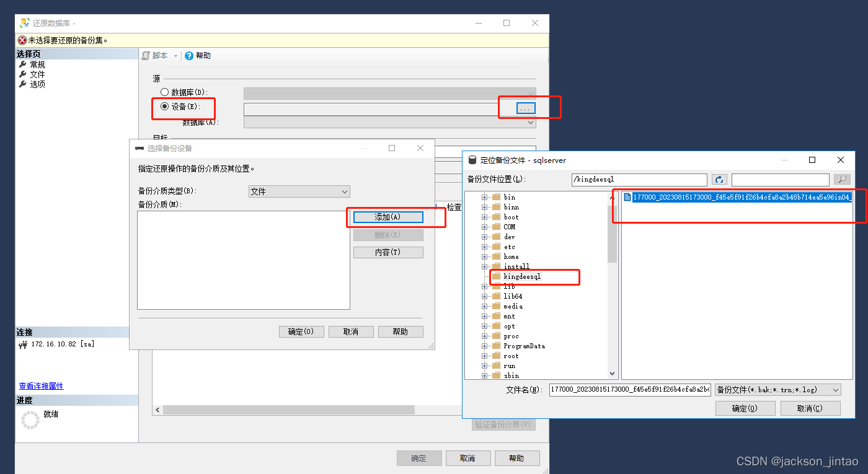Screen dimensions: 868x474
Task: Expand the dev folder node
Action: pyautogui.click(x=485, y=237)
